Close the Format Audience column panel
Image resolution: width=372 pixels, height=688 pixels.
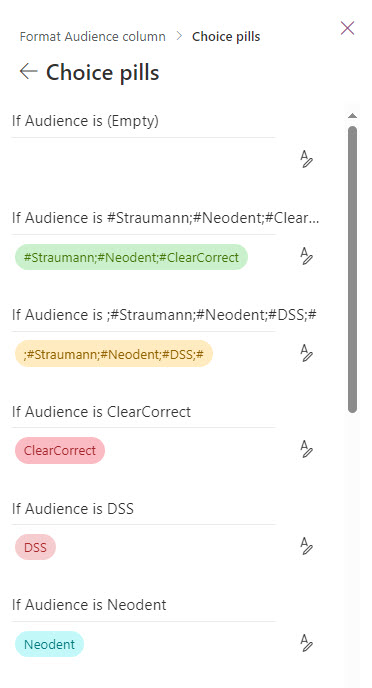[x=347, y=28]
